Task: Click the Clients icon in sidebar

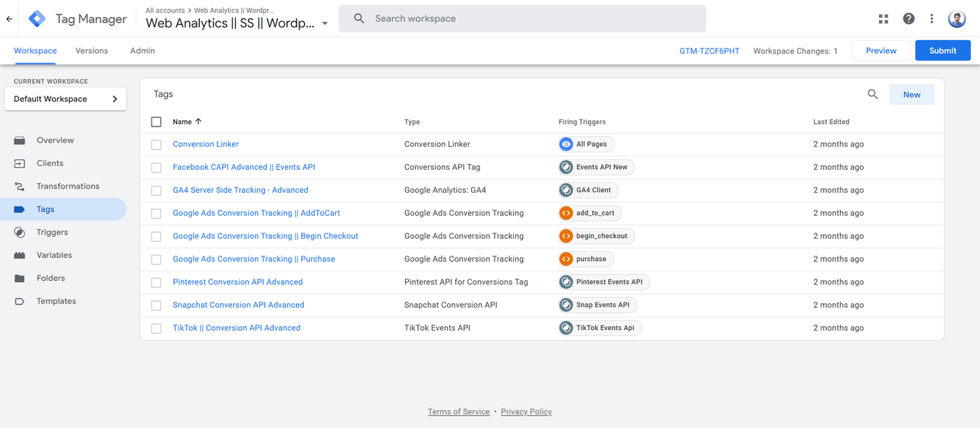Action: point(20,163)
